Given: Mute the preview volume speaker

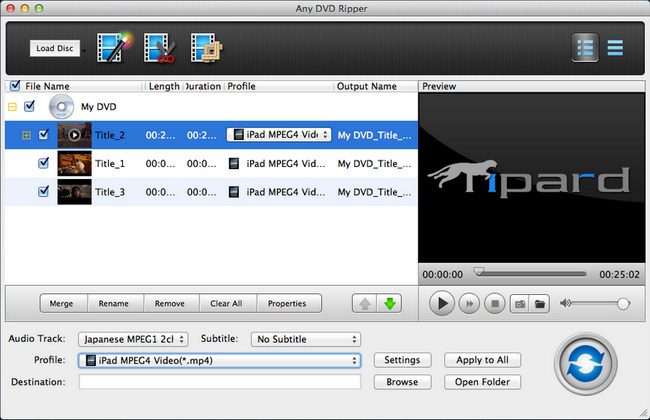Looking at the screenshot, I should coord(565,303).
